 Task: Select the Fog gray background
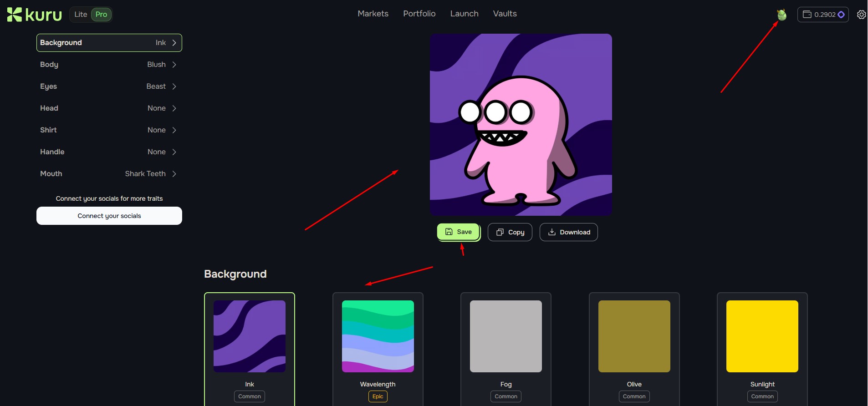505,336
